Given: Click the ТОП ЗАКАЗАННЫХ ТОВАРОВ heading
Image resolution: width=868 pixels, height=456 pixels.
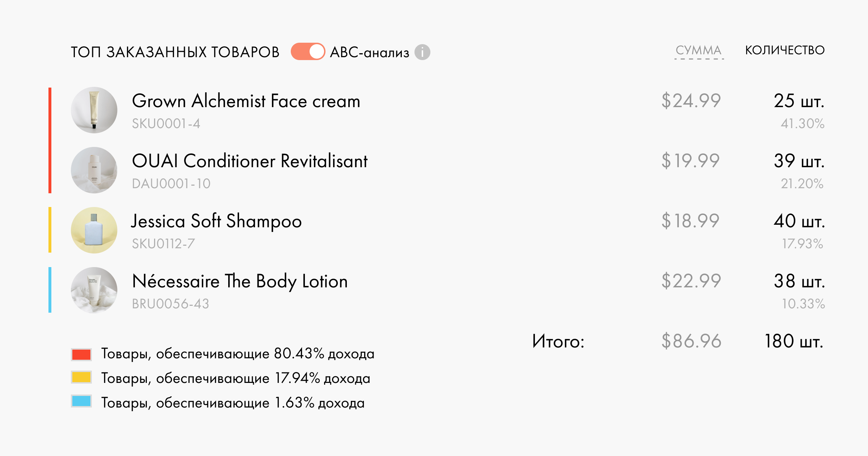Looking at the screenshot, I should click(175, 52).
